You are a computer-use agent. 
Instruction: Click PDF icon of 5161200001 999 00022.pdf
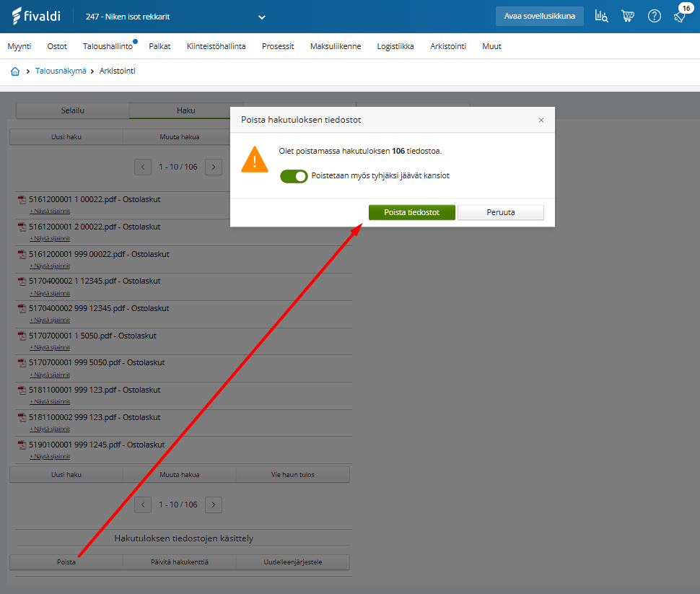(22, 254)
